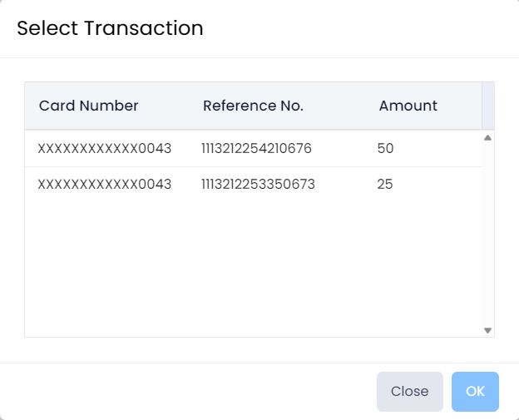519x420 pixels.
Task: Select the second row's card number cell
Action: pyautogui.click(x=104, y=184)
